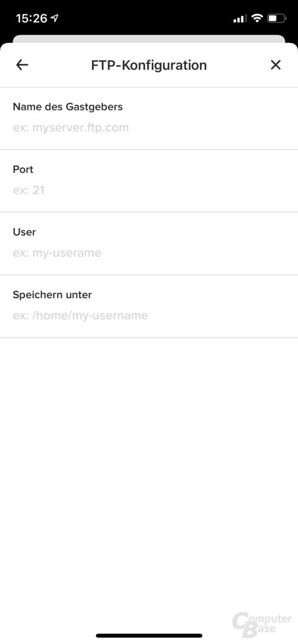Tap the Wi-Fi icon in status bar
Screen dimensions: 298x644
pos(257,18)
